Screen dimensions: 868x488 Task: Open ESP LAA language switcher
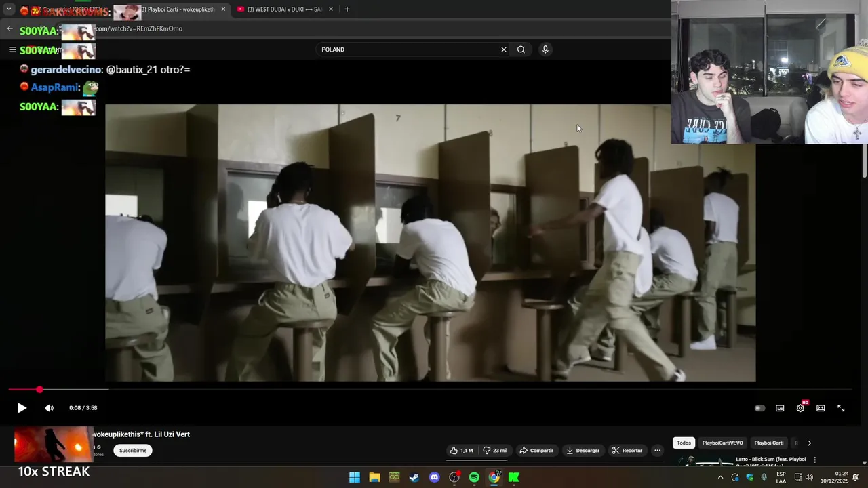781,477
